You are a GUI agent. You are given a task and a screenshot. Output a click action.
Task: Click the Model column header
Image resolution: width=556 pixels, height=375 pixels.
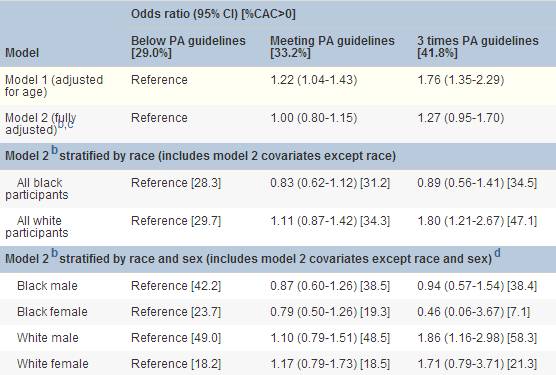point(22,53)
